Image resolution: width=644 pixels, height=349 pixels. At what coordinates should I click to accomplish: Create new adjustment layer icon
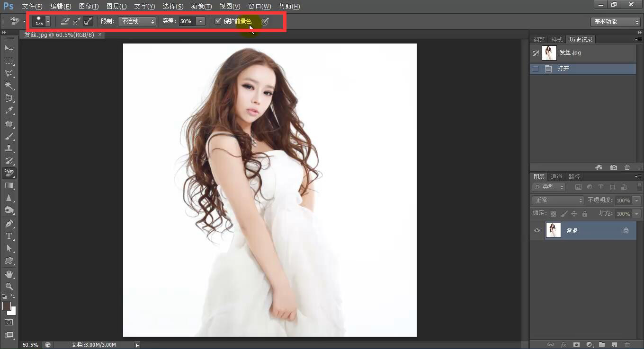tap(590, 345)
